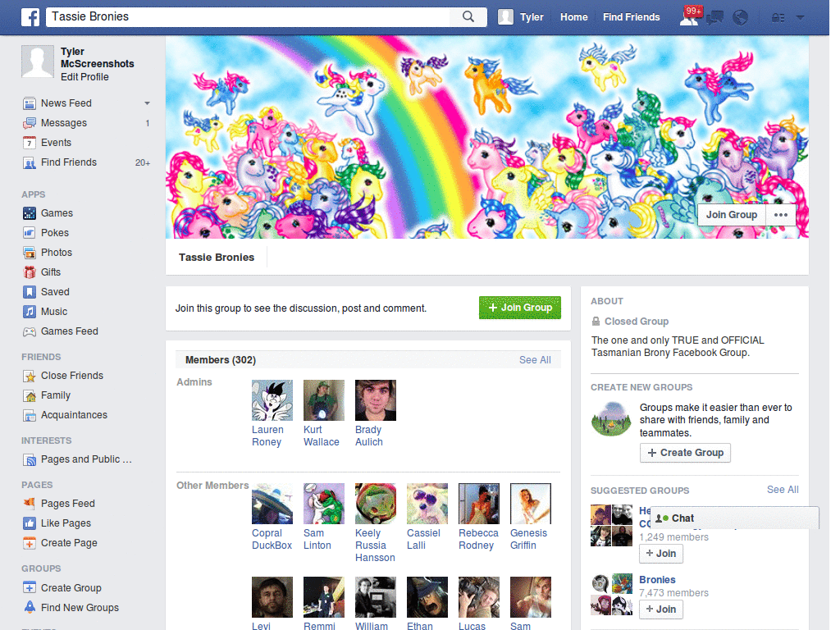Click the Saved bookmark icon
The width and height of the screenshot is (840, 630).
(30, 292)
